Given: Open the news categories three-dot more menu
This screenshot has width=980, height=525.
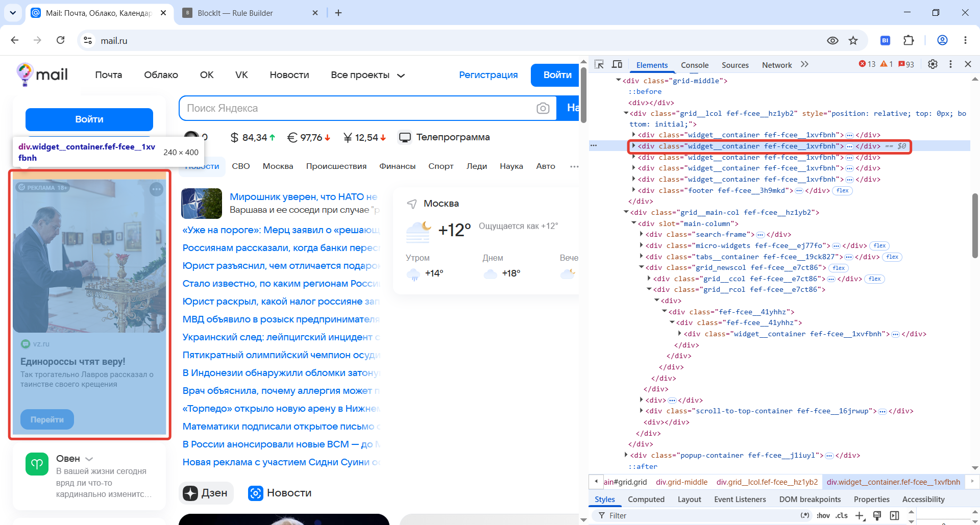Looking at the screenshot, I should click(x=574, y=166).
